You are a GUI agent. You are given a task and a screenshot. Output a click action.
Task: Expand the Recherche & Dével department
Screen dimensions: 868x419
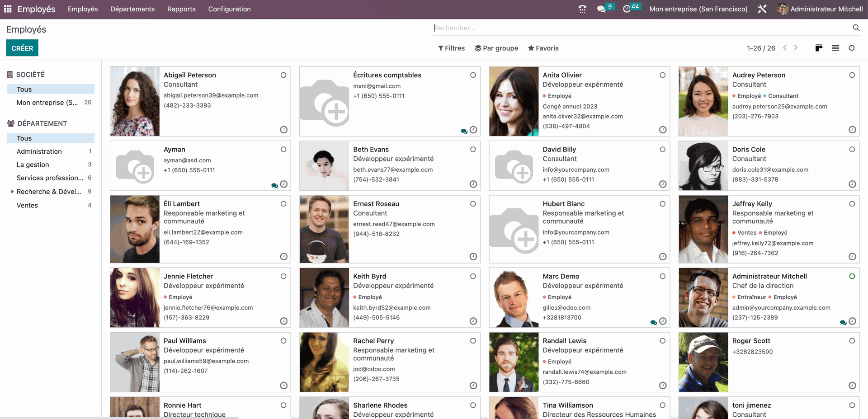[12, 191]
